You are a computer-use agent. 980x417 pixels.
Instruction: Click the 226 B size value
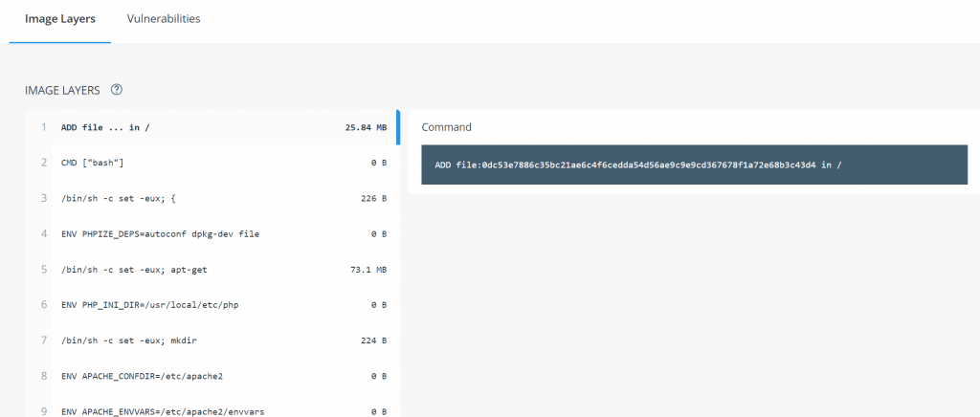point(374,199)
